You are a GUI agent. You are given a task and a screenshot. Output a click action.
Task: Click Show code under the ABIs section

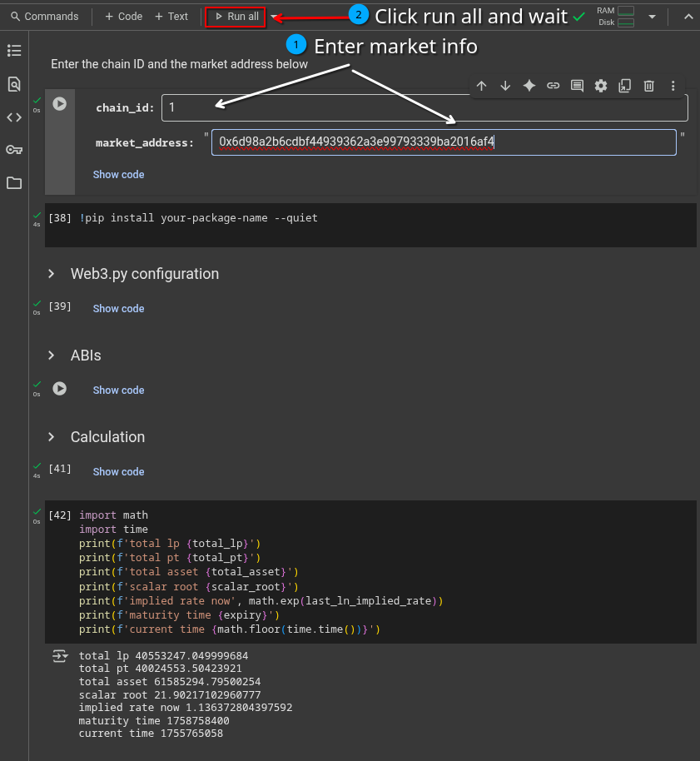click(x=118, y=390)
